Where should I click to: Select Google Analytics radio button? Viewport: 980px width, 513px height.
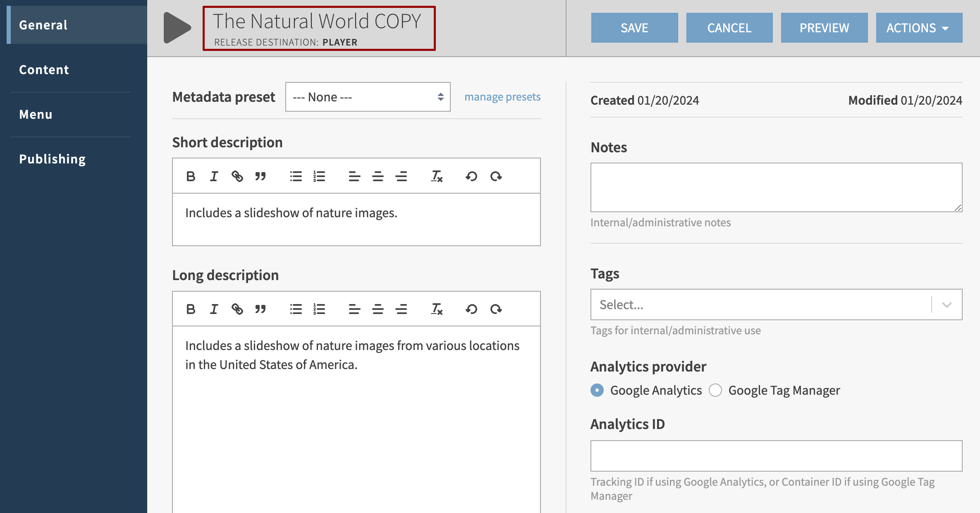coord(597,390)
